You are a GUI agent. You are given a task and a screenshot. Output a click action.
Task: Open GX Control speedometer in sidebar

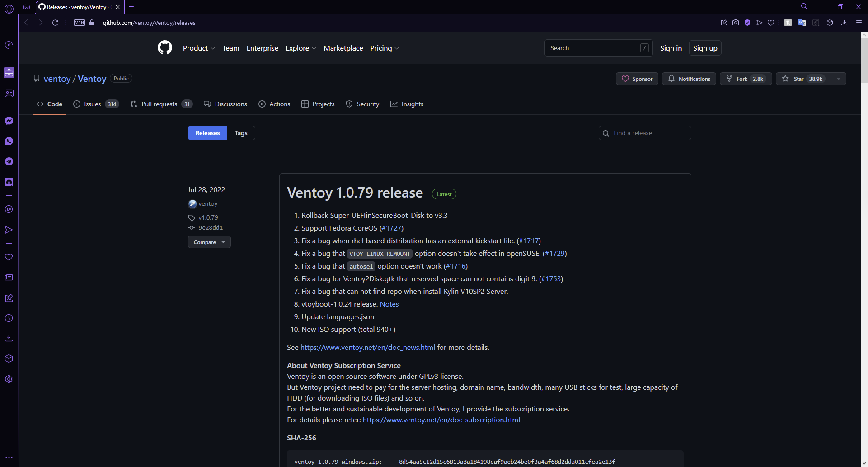coord(9,45)
